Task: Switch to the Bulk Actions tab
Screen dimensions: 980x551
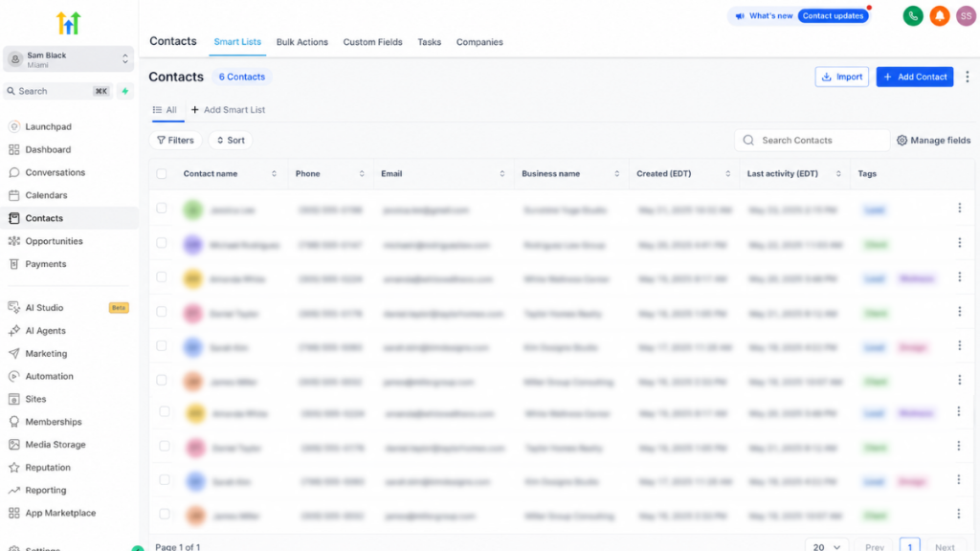Action: [x=301, y=42]
